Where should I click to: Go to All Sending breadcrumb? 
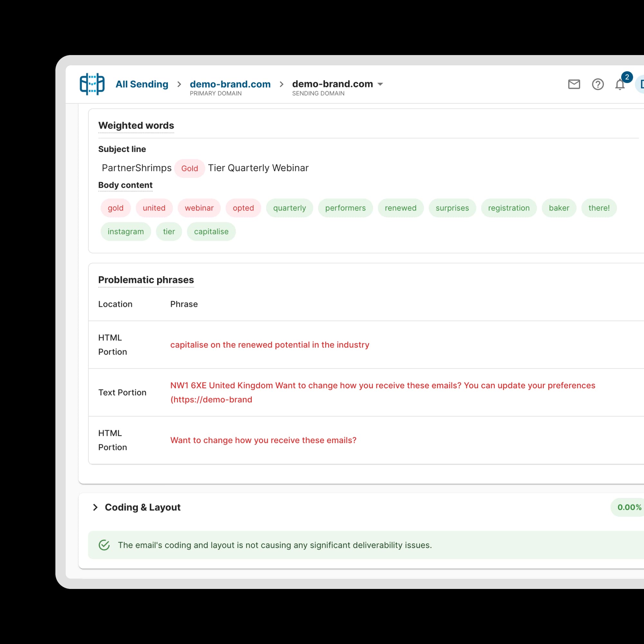[x=142, y=84]
